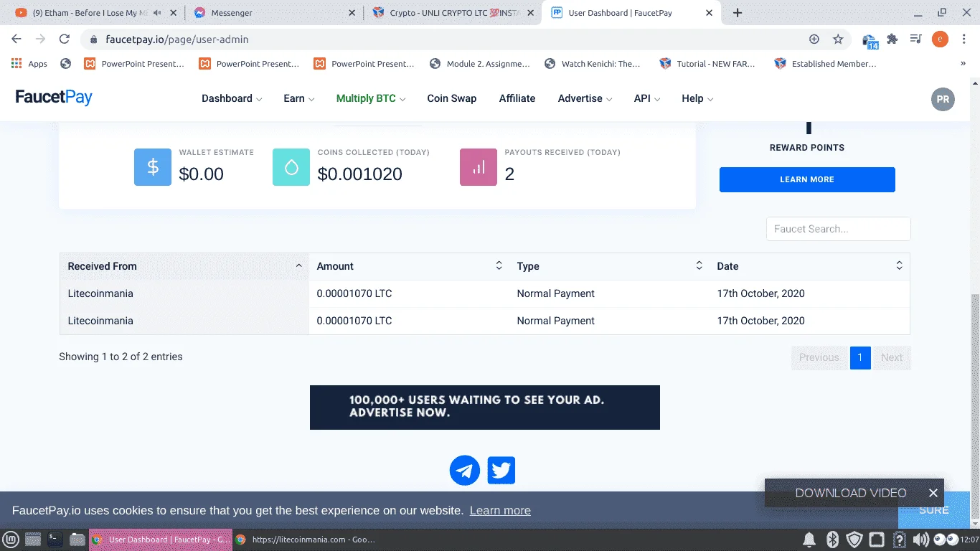
Task: Accept cookies with the SURE button
Action: click(x=934, y=510)
